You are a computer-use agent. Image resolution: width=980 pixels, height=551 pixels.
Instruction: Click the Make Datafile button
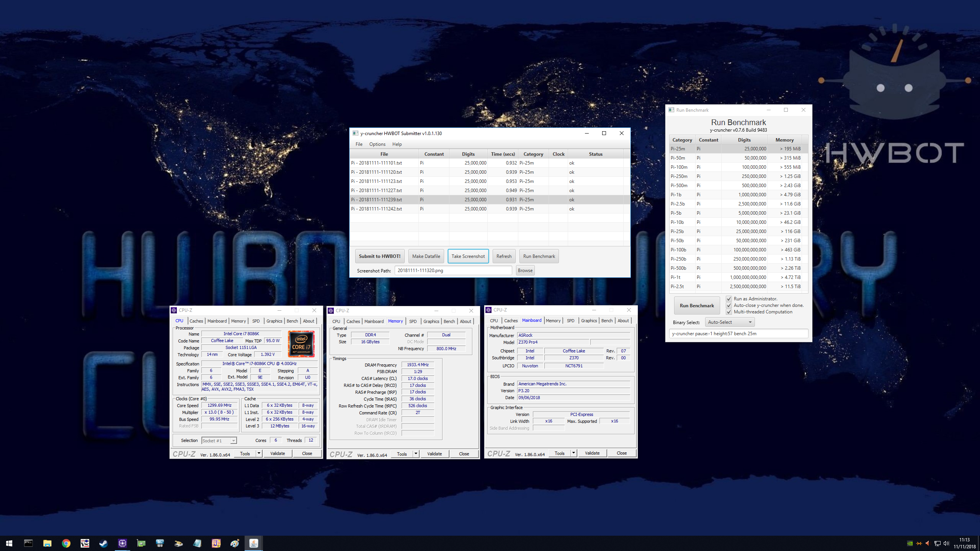click(426, 256)
